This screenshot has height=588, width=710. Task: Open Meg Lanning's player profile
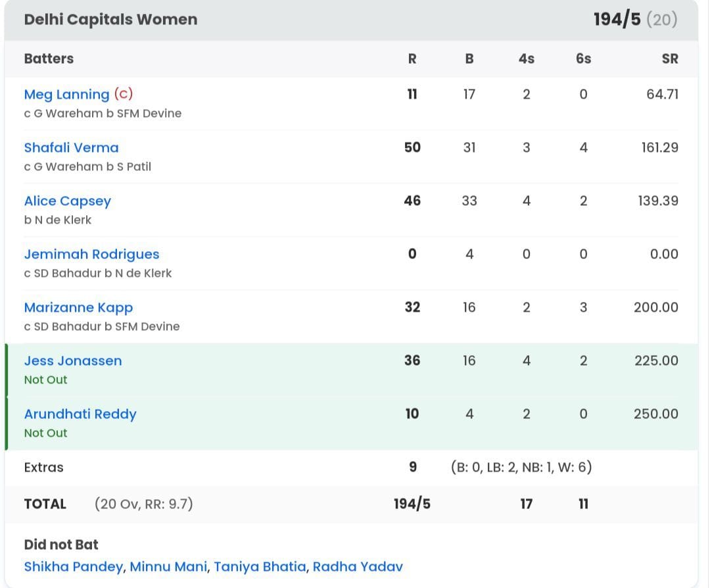click(x=66, y=94)
